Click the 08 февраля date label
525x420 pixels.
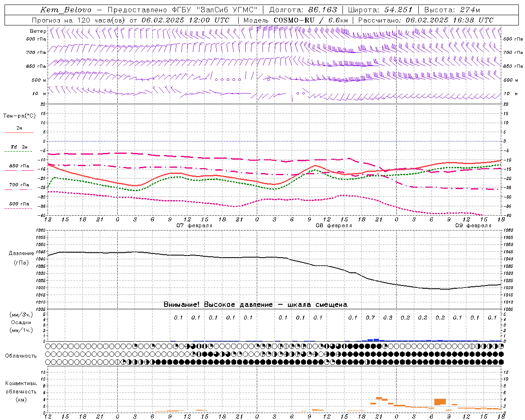tap(334, 226)
